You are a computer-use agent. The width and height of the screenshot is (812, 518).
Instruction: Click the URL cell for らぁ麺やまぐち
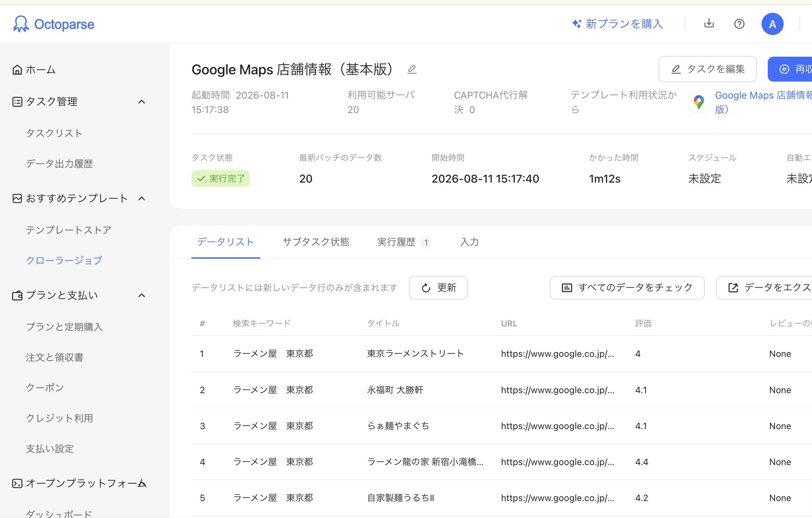click(558, 426)
